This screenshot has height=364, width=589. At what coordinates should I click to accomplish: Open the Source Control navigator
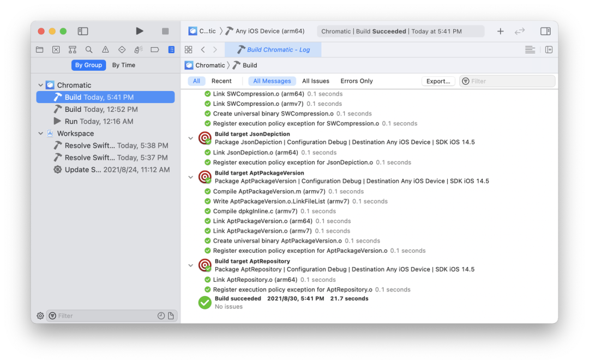click(x=56, y=50)
